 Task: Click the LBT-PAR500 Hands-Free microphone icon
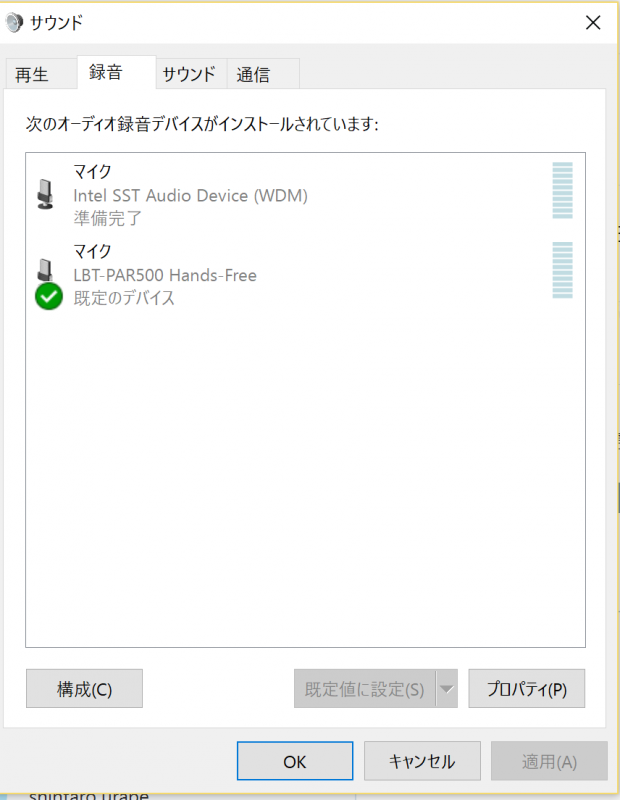(45, 270)
